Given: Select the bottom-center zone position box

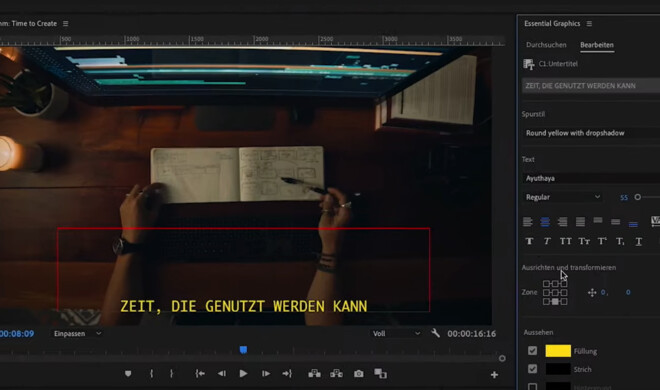Looking at the screenshot, I should pos(555,302).
